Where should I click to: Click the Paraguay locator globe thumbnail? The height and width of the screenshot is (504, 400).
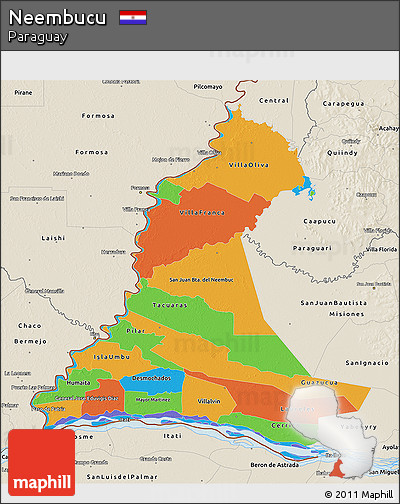tap(332, 433)
